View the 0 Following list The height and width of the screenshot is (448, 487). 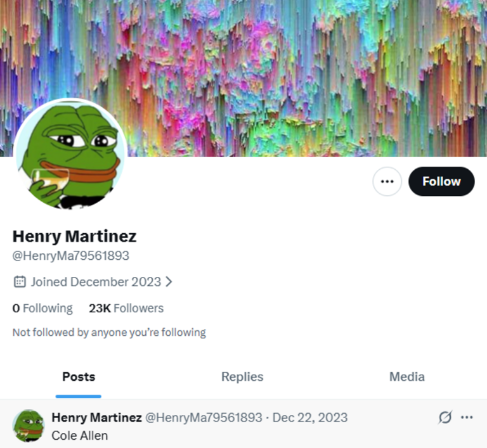pos(42,309)
